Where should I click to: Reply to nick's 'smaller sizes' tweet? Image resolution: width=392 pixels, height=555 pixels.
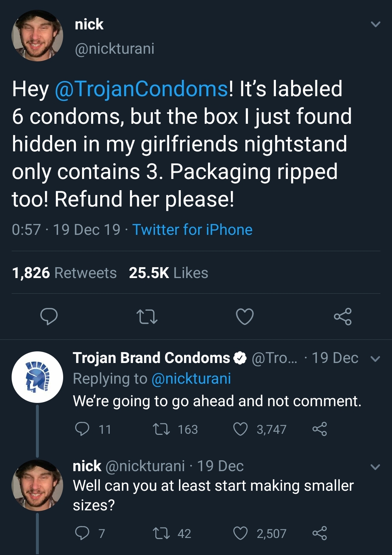82,533
